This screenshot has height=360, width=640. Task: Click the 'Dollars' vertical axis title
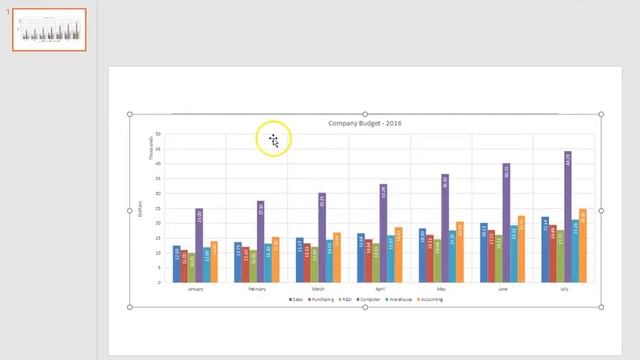pos(140,209)
